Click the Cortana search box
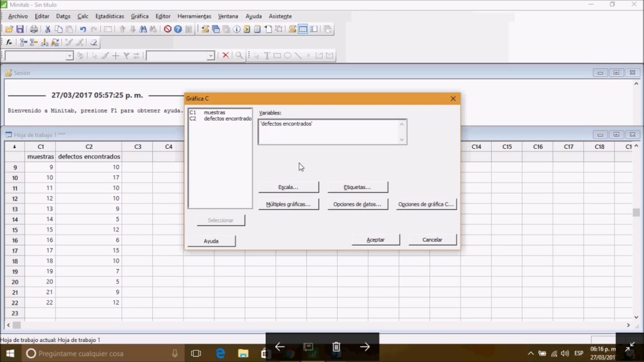This screenshot has height=362, width=644. coord(103,353)
